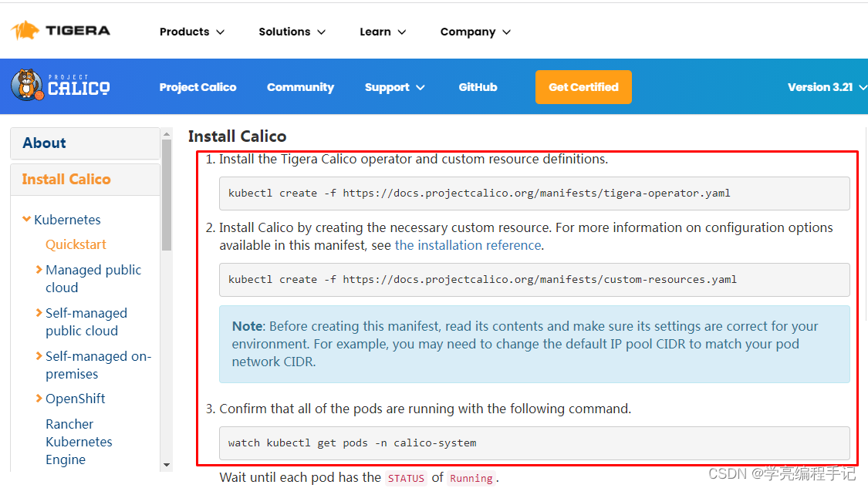The height and width of the screenshot is (488, 868).
Task: Go to Project Calico nav link
Action: [198, 87]
